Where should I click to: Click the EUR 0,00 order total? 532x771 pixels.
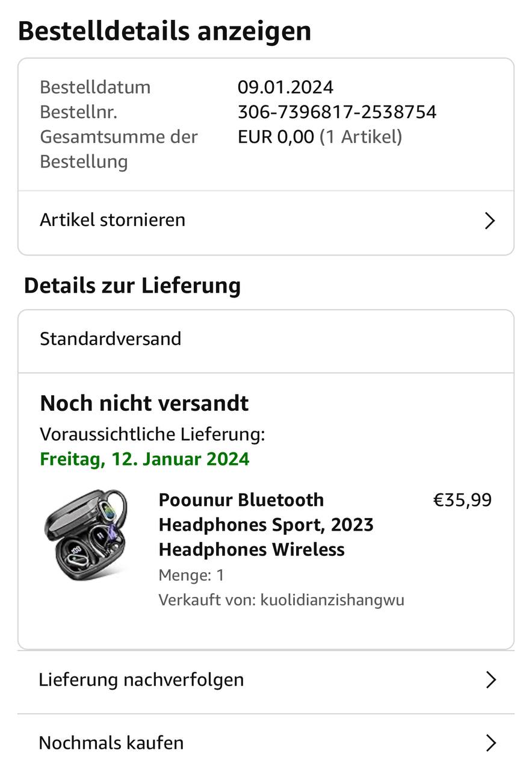click(x=276, y=137)
